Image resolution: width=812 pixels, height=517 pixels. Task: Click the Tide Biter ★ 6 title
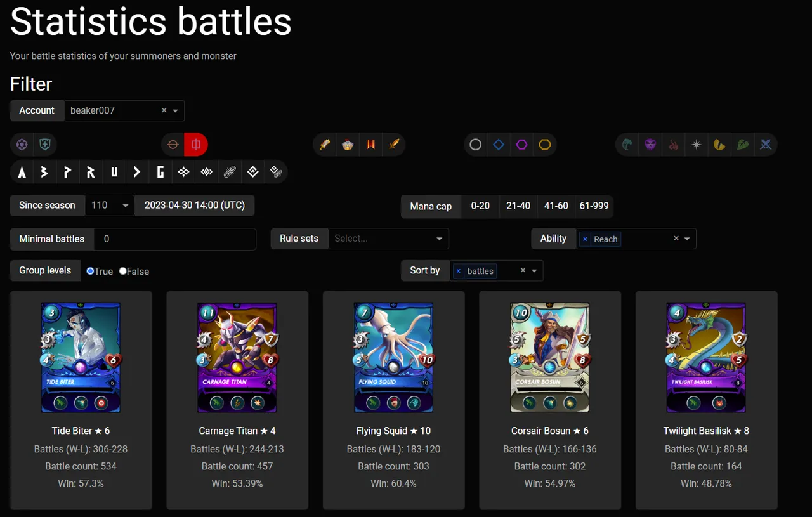81,431
